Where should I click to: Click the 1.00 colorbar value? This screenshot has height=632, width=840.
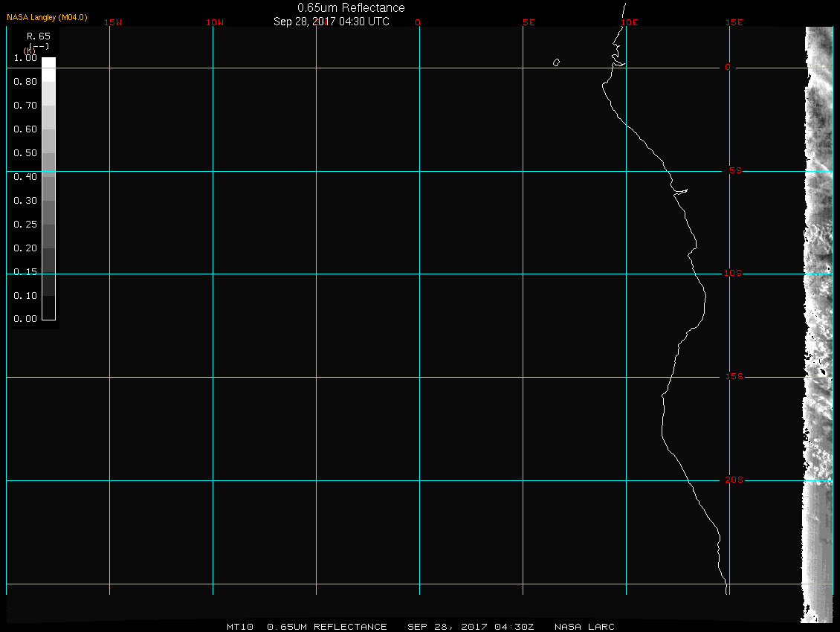point(25,58)
